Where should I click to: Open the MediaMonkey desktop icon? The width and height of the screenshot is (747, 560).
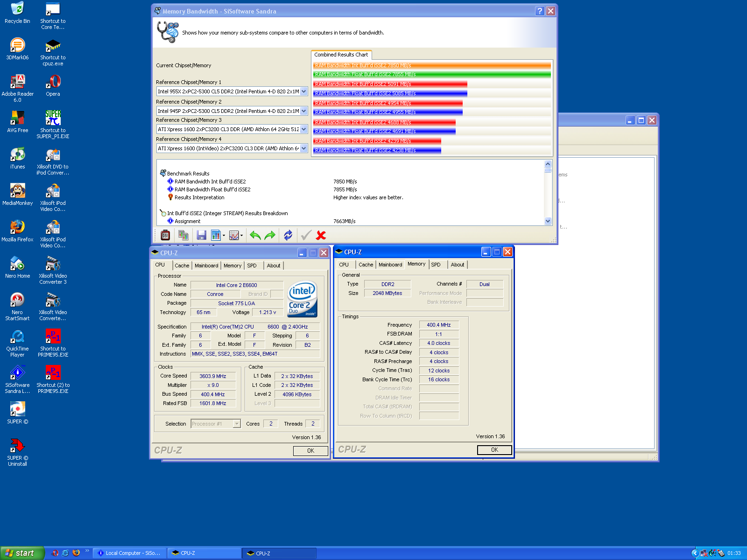[17, 195]
